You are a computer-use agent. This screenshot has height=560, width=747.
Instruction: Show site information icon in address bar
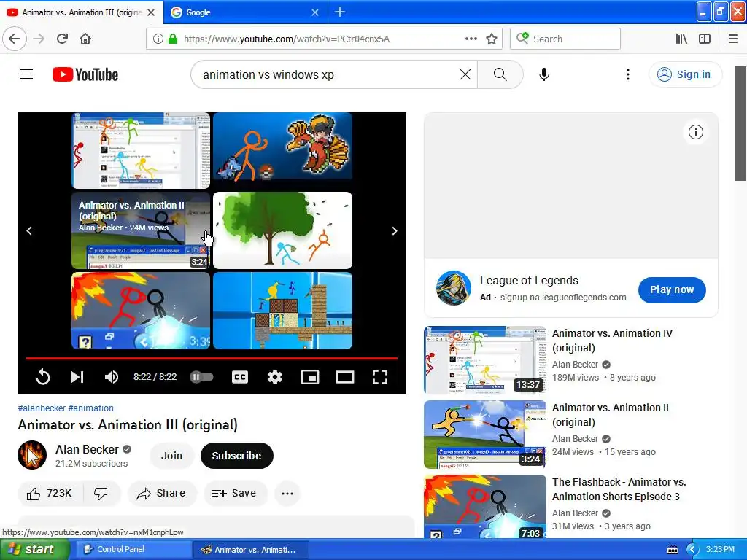coord(158,39)
